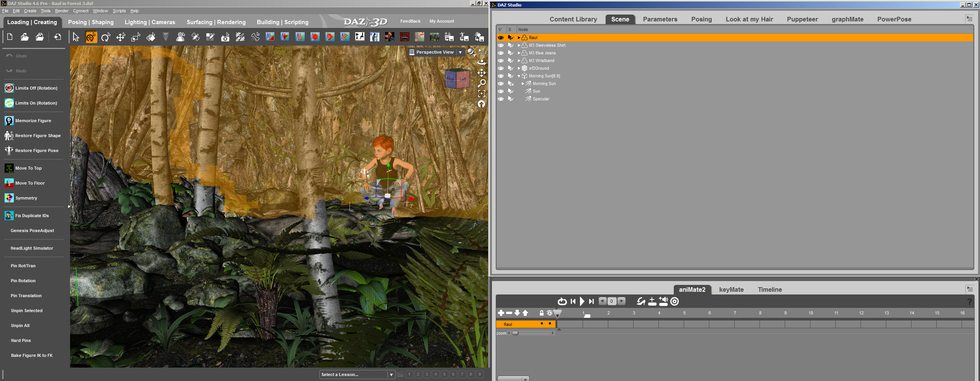The width and height of the screenshot is (980, 381).
Task: Toggle visibility eye for M3 Sleeveless Shirt
Action: [x=501, y=45]
